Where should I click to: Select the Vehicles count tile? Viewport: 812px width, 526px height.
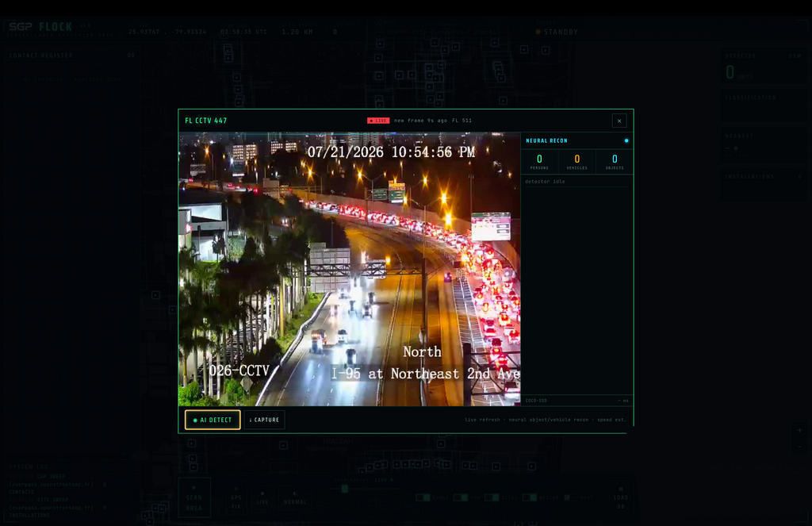[x=577, y=162]
